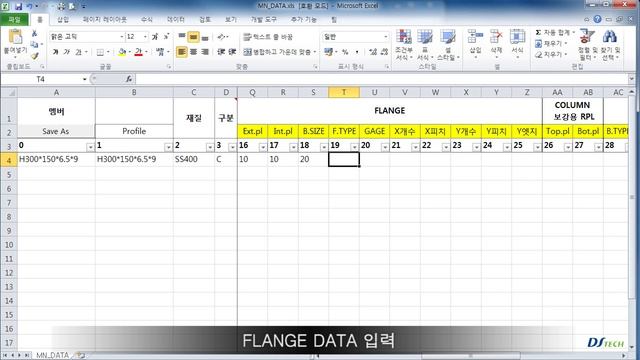Toggle bottom vertical alignment
The image size is (640, 360).
[x=205, y=37]
